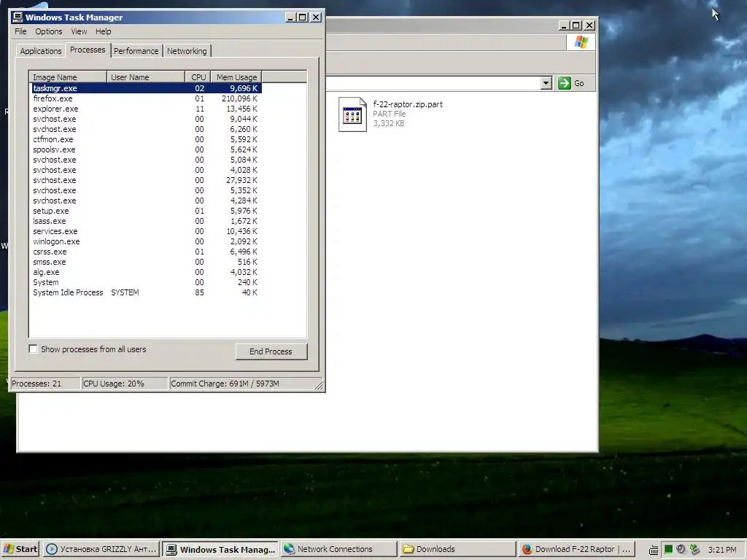Viewport: 747px width, 560px height.
Task: Select the explorer.exe process row
Action: click(146, 109)
